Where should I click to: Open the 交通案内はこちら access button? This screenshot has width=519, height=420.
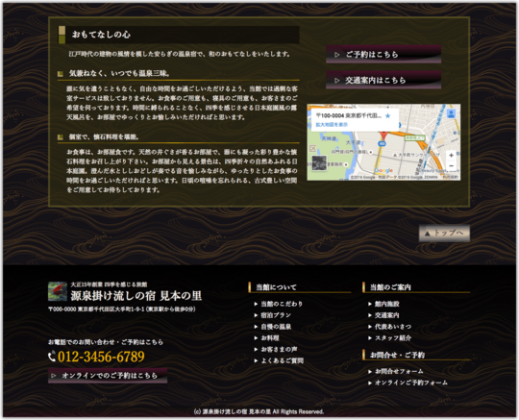(383, 80)
